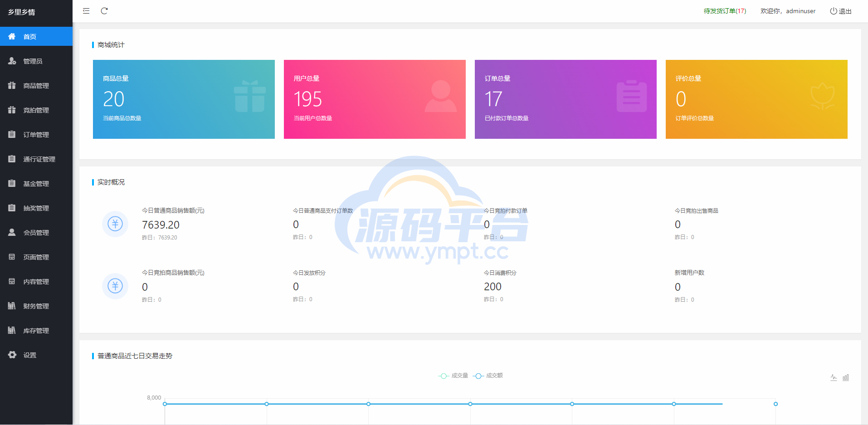Viewport: 868px width, 425px height.
Task: Click the flower icon on 评价总量 card
Action: tap(823, 96)
